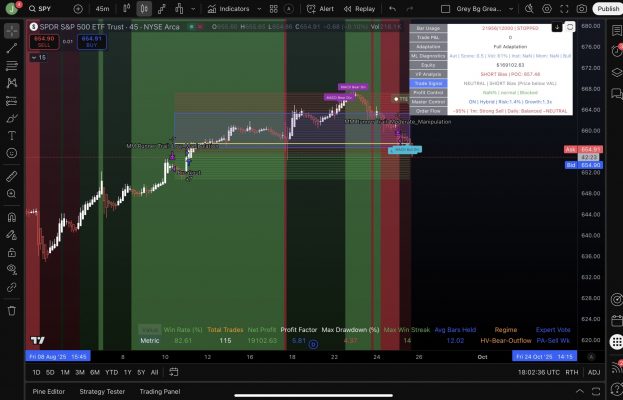Select the 3M time range
The height and width of the screenshot is (400, 623).
[80, 372]
